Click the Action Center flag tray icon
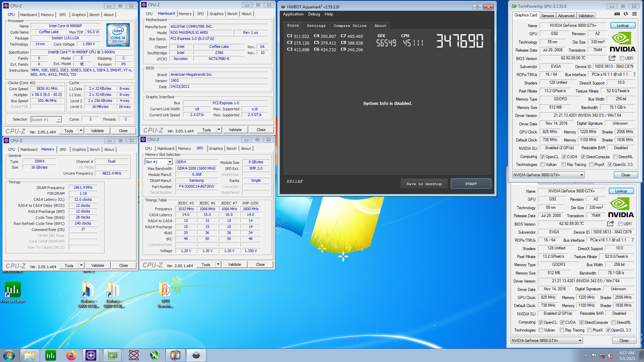This screenshot has height=362, width=644. click(x=594, y=356)
